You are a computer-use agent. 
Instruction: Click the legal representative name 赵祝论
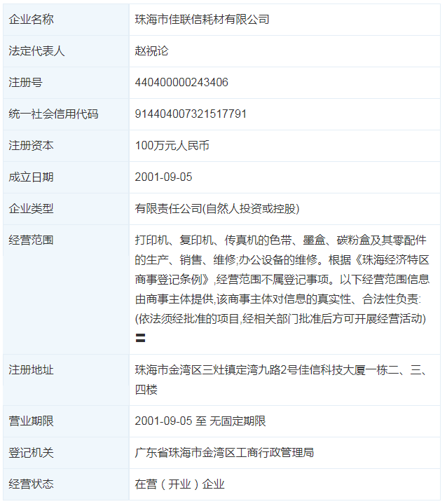[x=152, y=51]
